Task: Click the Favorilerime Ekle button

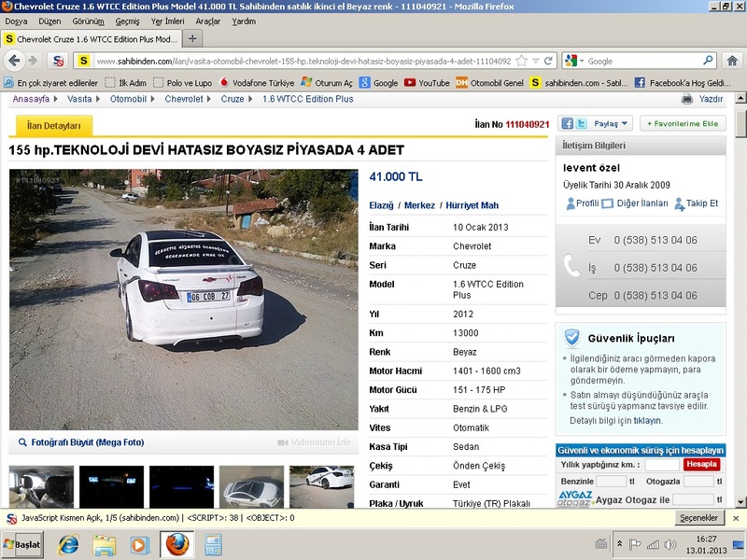Action: (683, 124)
